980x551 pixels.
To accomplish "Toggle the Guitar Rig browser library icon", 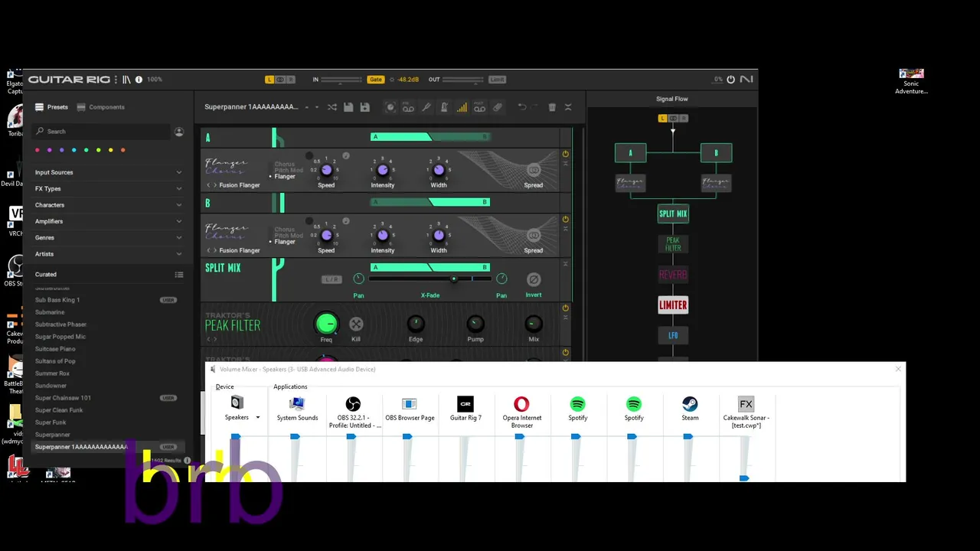I will pos(127,80).
